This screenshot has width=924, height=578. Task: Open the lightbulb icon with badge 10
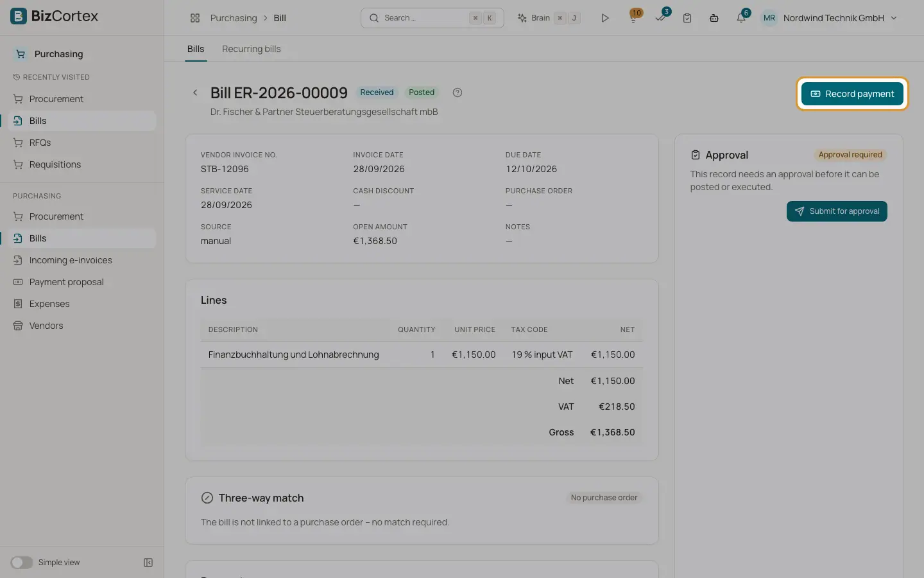(x=633, y=18)
